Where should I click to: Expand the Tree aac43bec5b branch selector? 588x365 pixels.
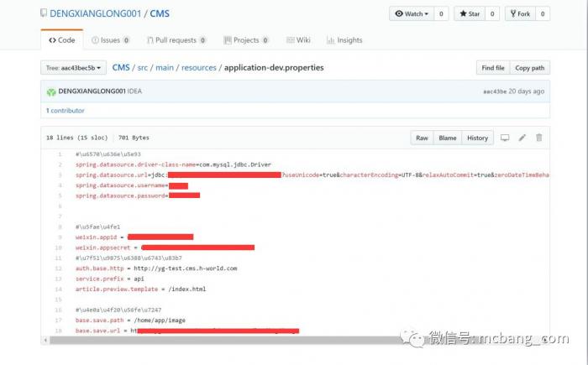(x=73, y=68)
